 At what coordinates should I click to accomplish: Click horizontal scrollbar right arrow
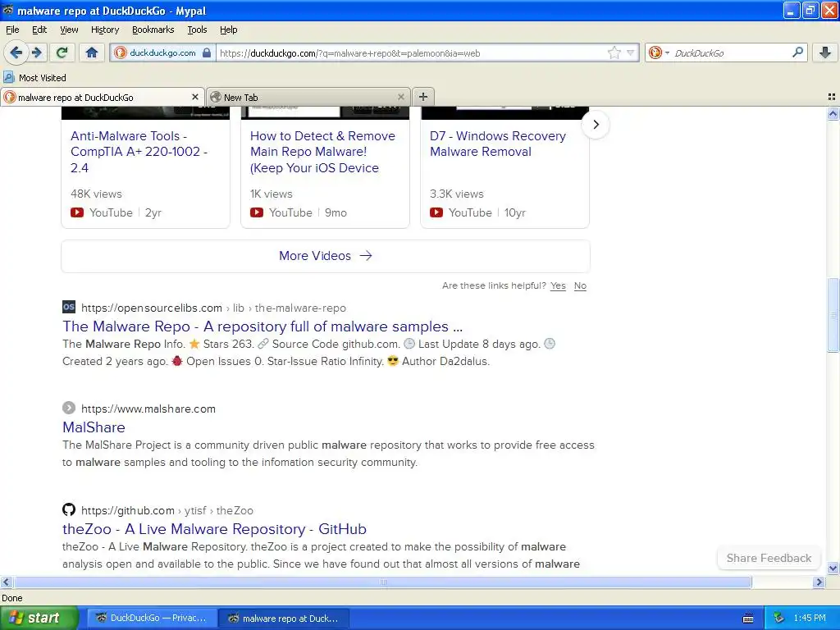point(819,582)
